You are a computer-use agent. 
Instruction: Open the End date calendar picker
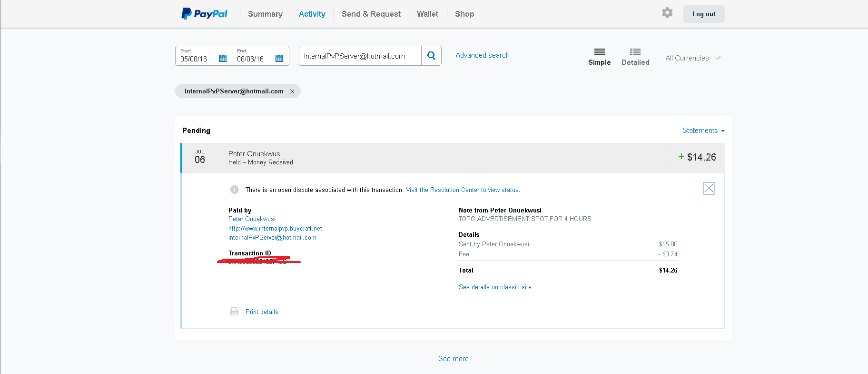point(279,59)
